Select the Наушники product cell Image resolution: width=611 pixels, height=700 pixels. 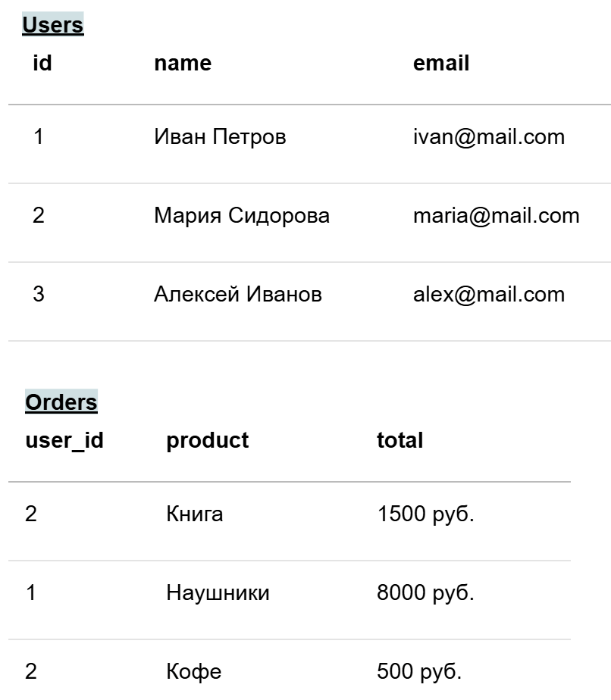[x=218, y=592]
